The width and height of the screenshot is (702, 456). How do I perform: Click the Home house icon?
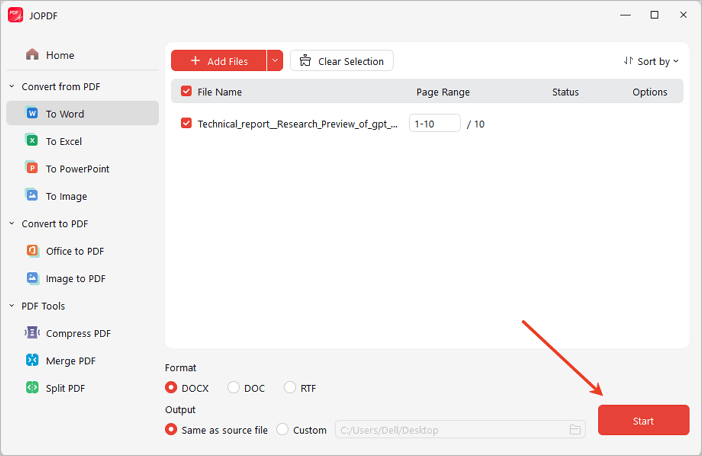(x=32, y=55)
